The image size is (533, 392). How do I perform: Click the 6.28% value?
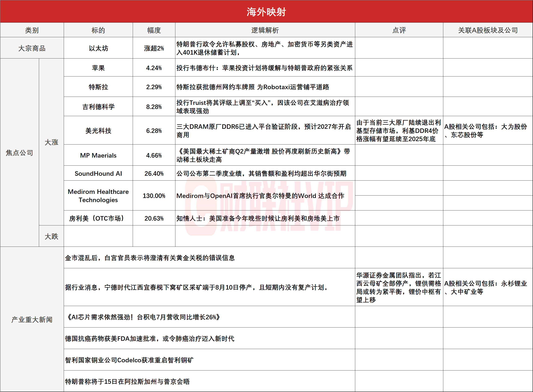point(154,130)
